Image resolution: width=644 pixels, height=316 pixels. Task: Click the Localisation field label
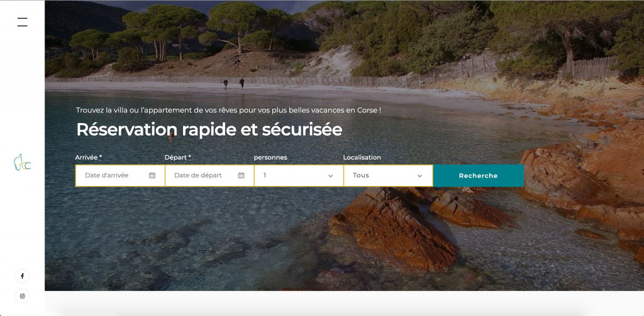[362, 157]
